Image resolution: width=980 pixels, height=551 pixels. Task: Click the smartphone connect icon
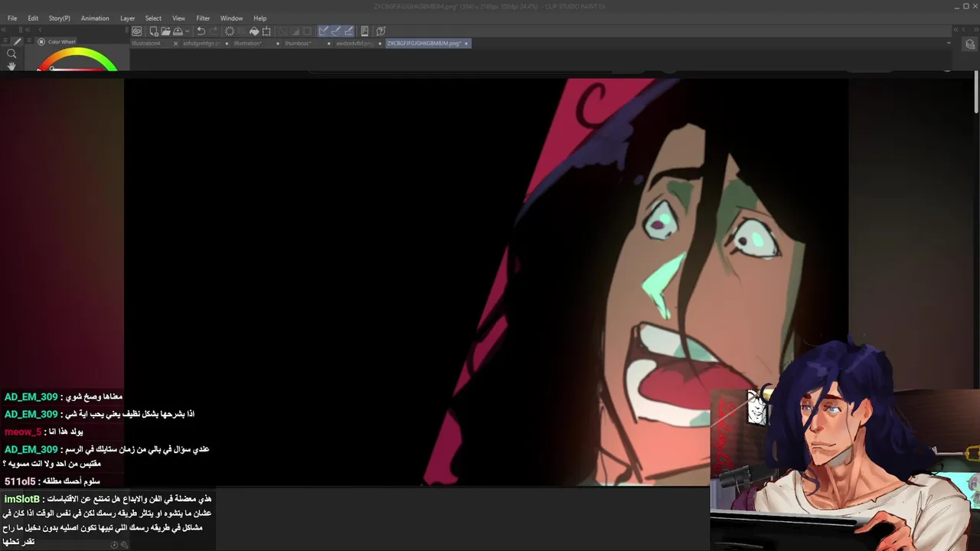click(365, 31)
